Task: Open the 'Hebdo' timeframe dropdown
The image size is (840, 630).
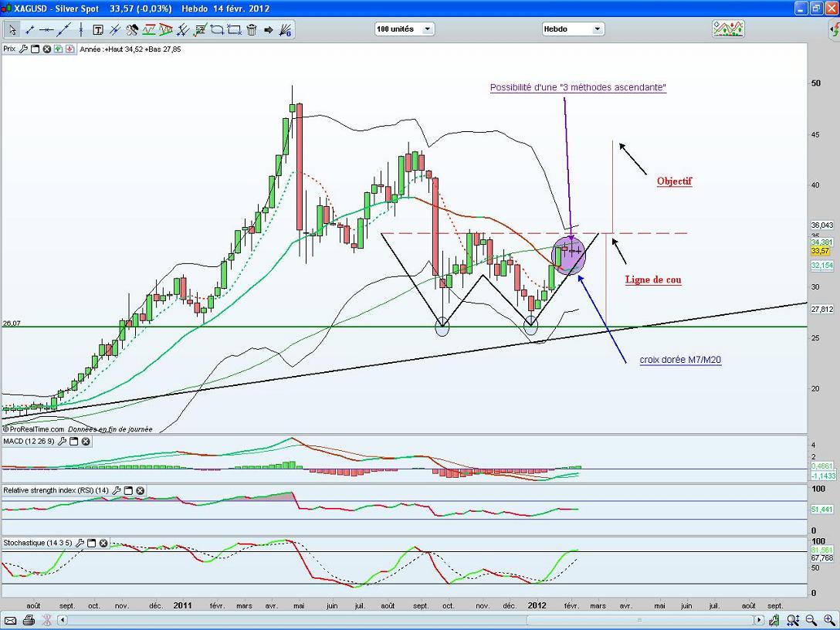Action: click(572, 29)
